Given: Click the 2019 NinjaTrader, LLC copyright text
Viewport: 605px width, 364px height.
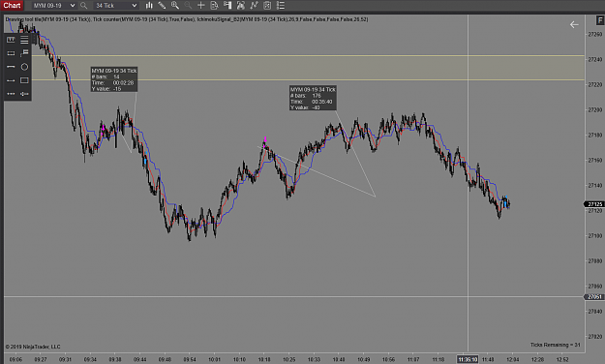Looking at the screenshot, I should (x=33, y=347).
